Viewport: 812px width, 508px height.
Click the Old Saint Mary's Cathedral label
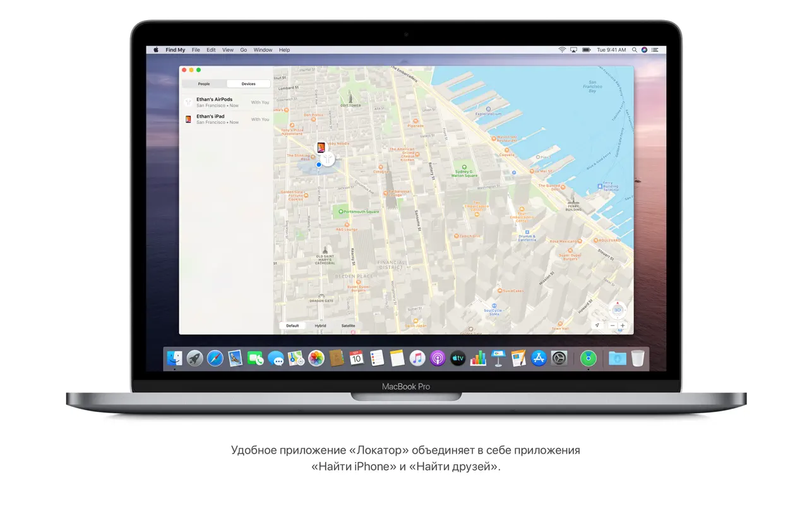325,256
